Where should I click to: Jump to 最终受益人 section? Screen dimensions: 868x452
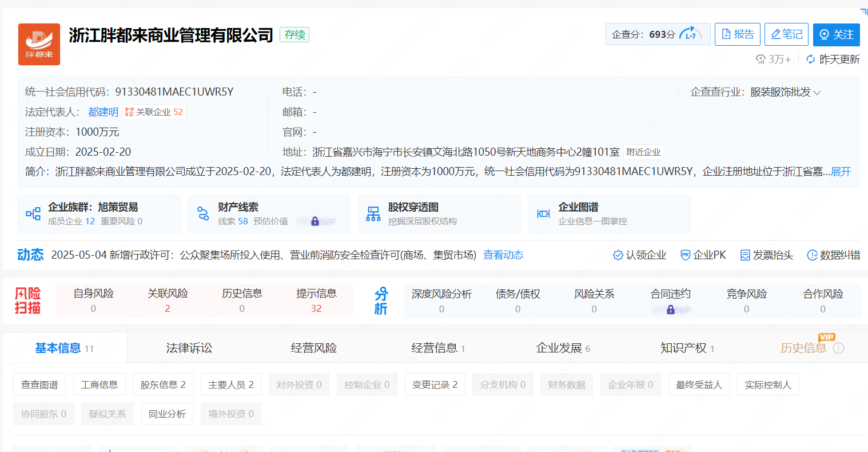(x=699, y=384)
